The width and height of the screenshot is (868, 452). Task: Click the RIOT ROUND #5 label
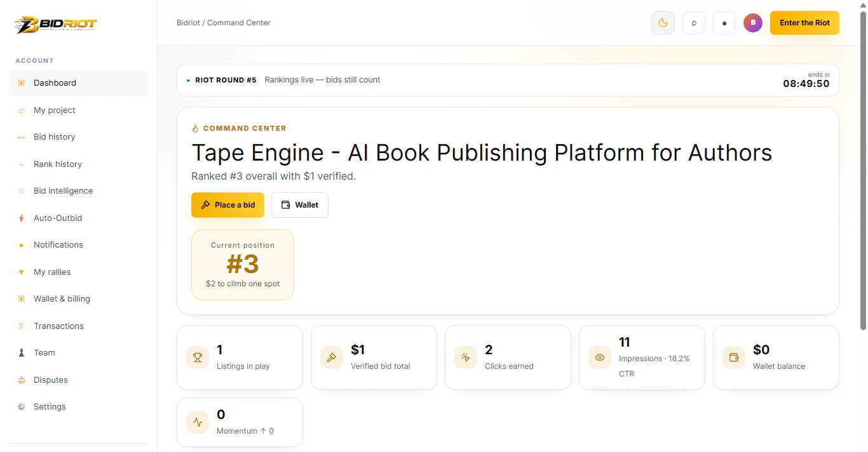click(226, 81)
